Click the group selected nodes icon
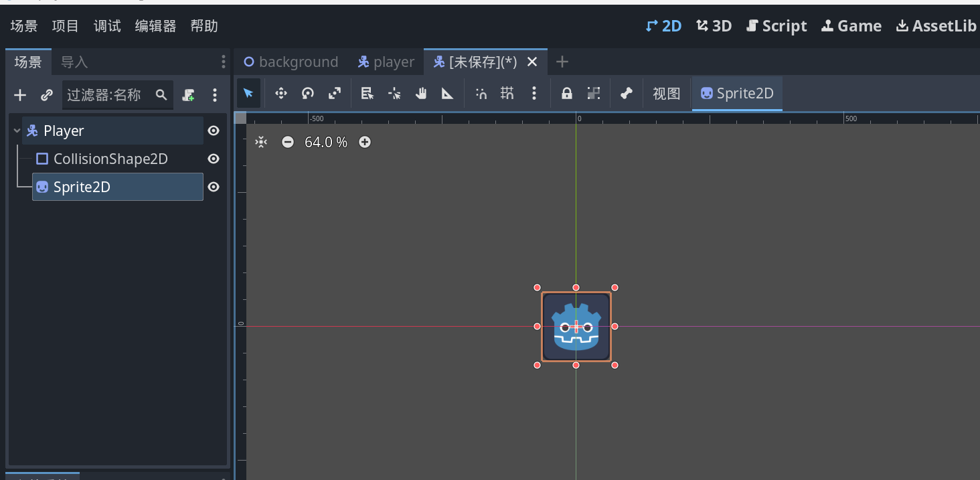Viewport: 980px width, 480px height. point(593,94)
